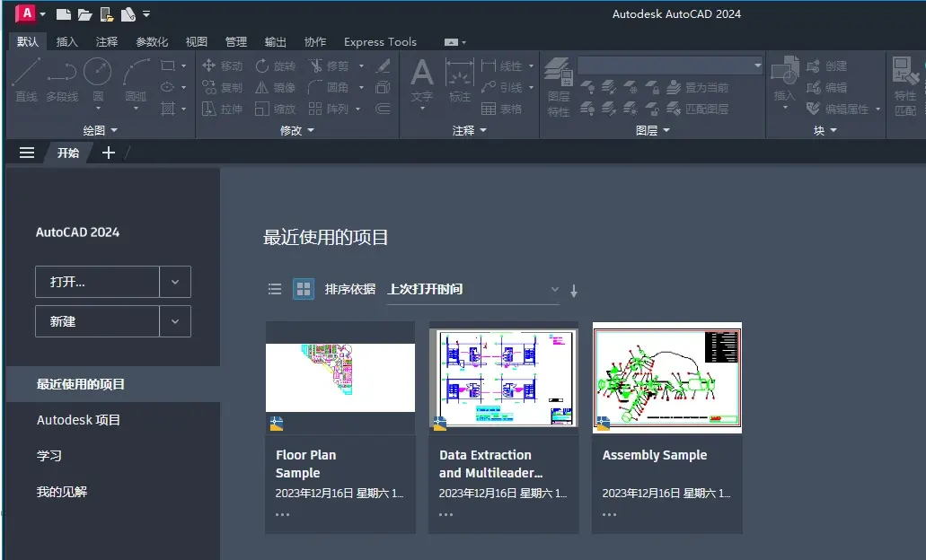
Task: Select the 直线 Line tool
Action: pos(26,80)
